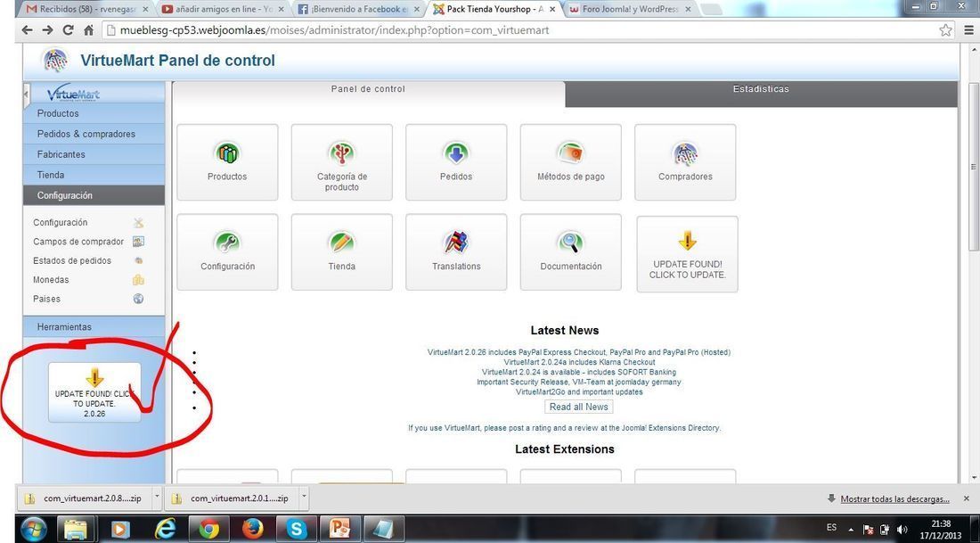Expand Pedidos & compradores sidebar section
This screenshot has width=980, height=543.
point(94,134)
